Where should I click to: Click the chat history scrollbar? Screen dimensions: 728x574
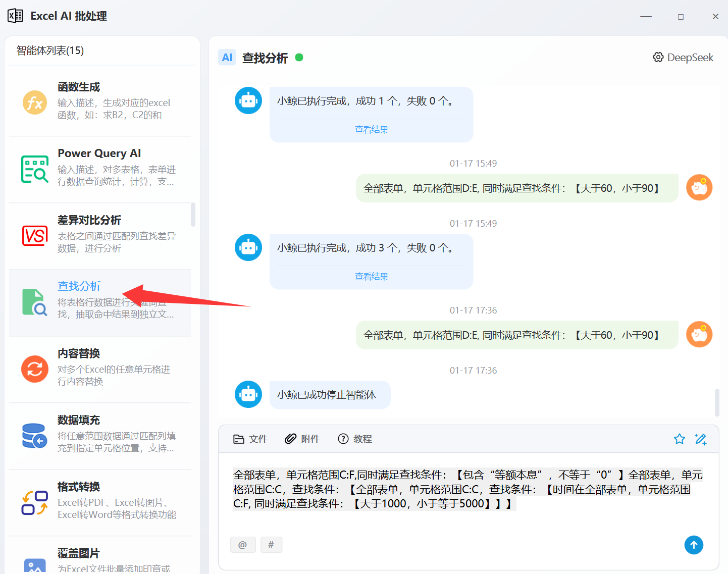click(717, 402)
